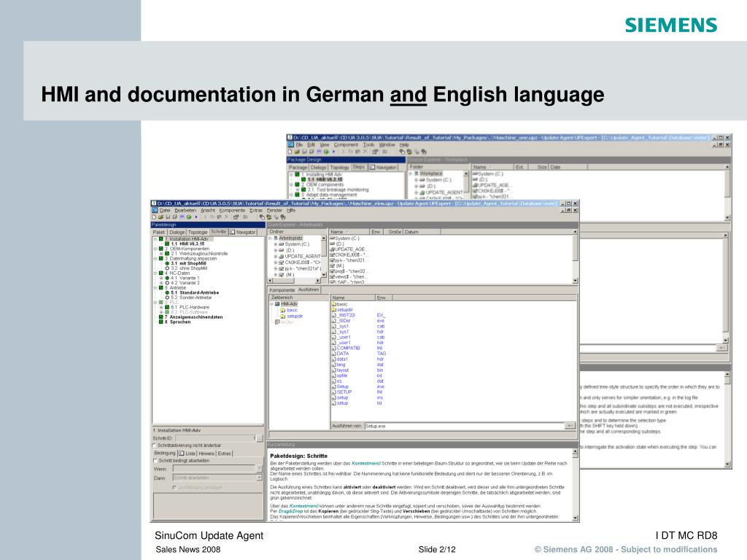Click into the Ausführen von input field
Image resolution: width=747 pixels, height=560 pixels.
tap(465, 426)
